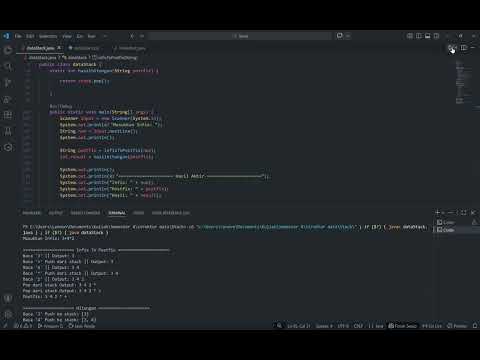The height and width of the screenshot is (360, 480).
Task: Switch to the Problems panel tab
Action: tap(32, 213)
